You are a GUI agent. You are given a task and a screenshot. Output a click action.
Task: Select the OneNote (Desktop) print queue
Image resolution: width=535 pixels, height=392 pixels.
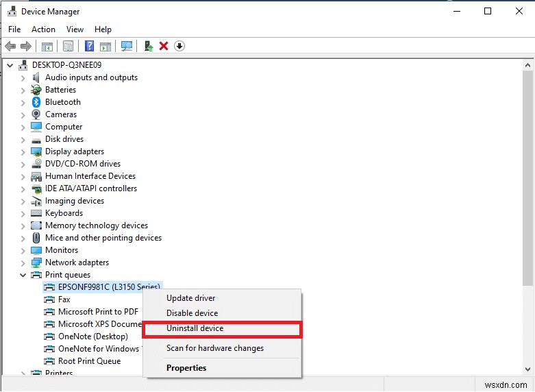[93, 336]
